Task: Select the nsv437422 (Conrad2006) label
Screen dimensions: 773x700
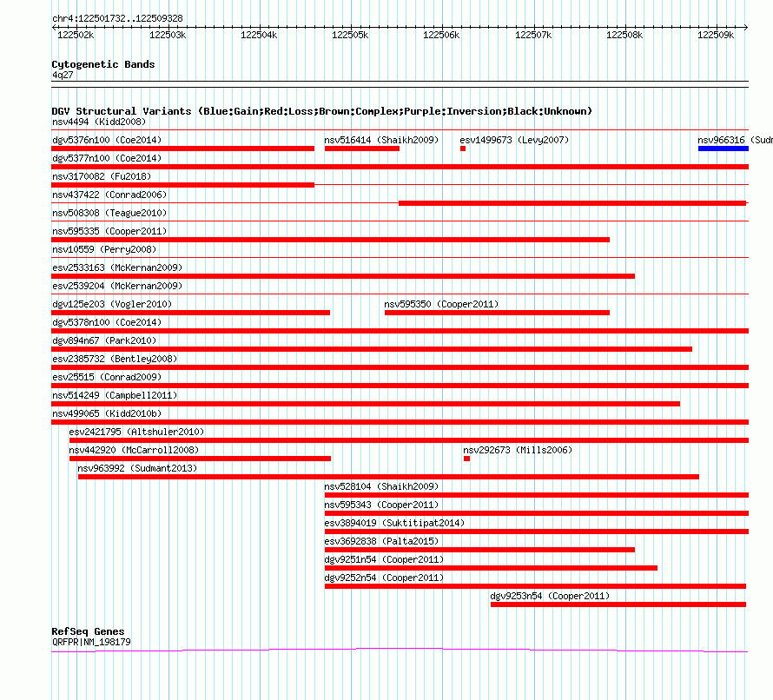Action: click(x=109, y=195)
